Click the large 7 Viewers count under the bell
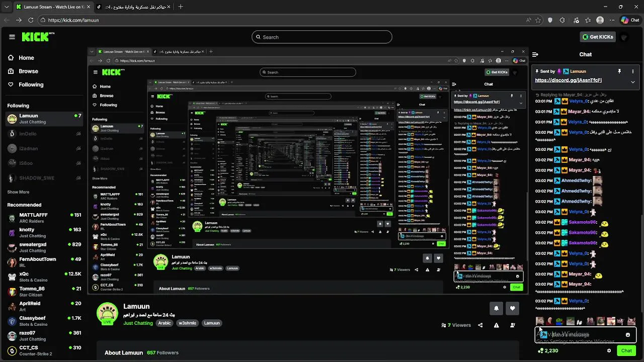 click(456, 325)
